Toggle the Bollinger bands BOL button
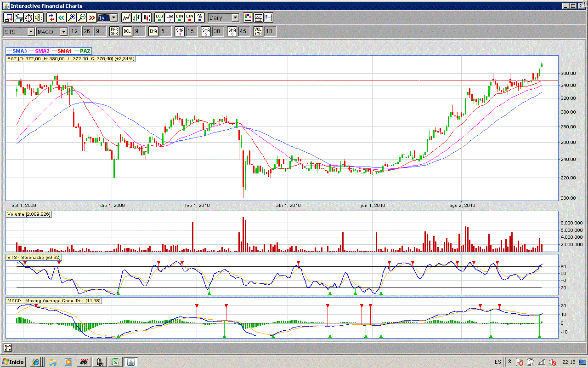588x368 pixels. pos(127,31)
